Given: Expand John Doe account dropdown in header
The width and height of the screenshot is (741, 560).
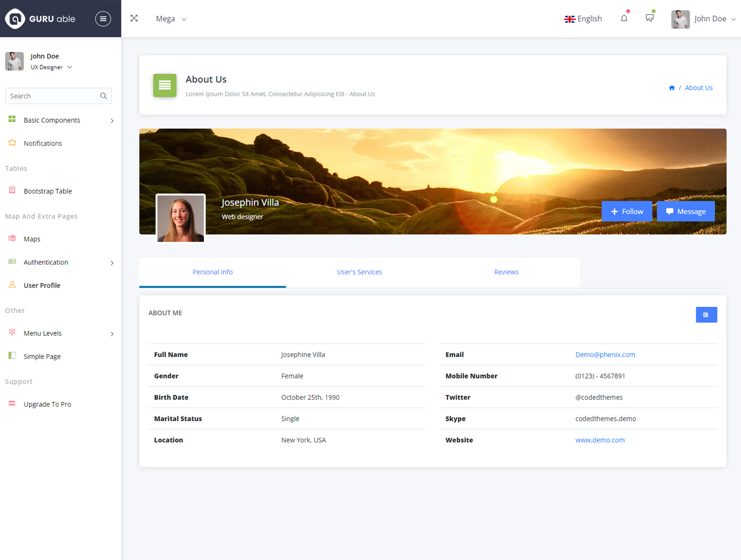Looking at the screenshot, I should point(704,19).
